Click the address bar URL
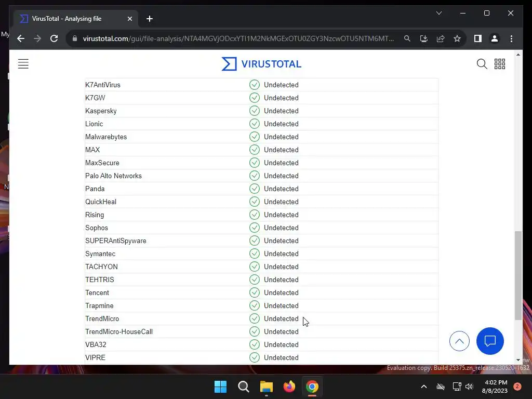532x399 pixels. click(238, 38)
